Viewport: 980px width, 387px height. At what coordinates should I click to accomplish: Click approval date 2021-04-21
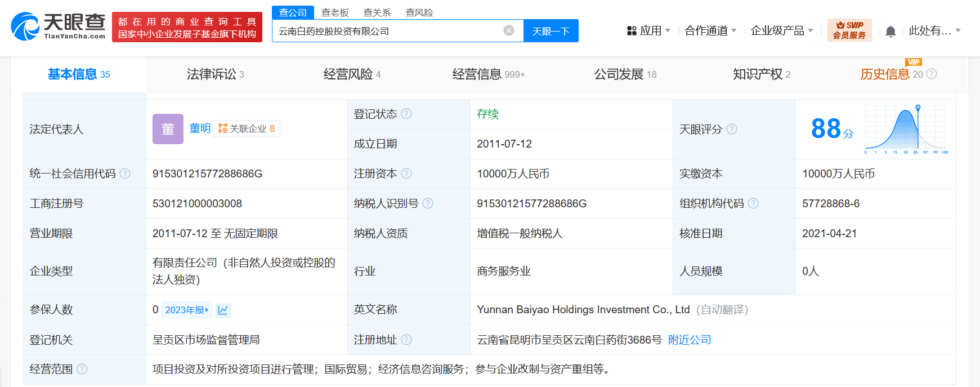click(x=830, y=233)
